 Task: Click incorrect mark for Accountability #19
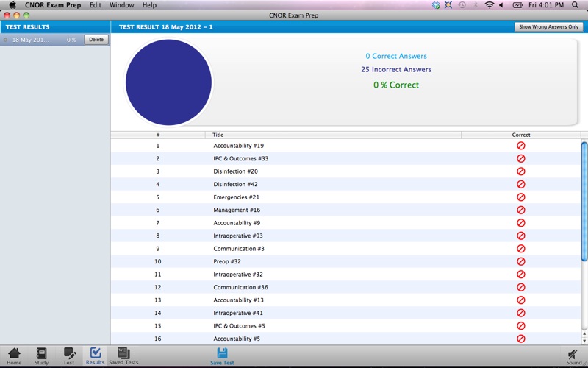521,146
